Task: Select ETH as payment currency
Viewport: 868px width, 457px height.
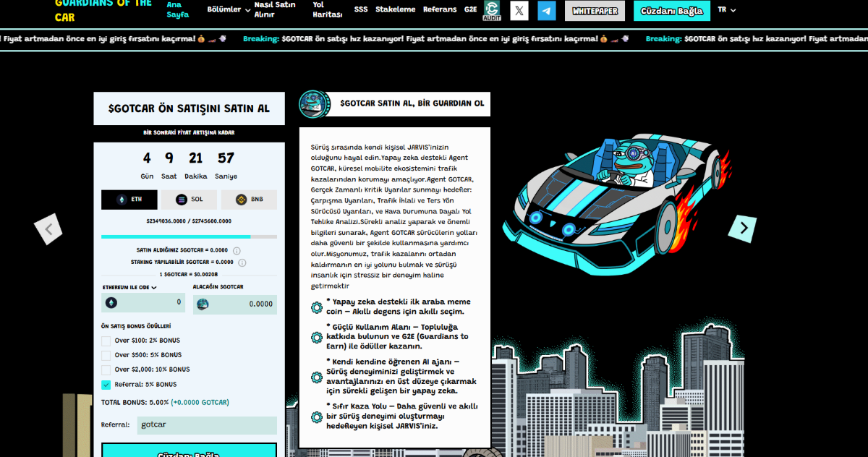Action: 129,200
